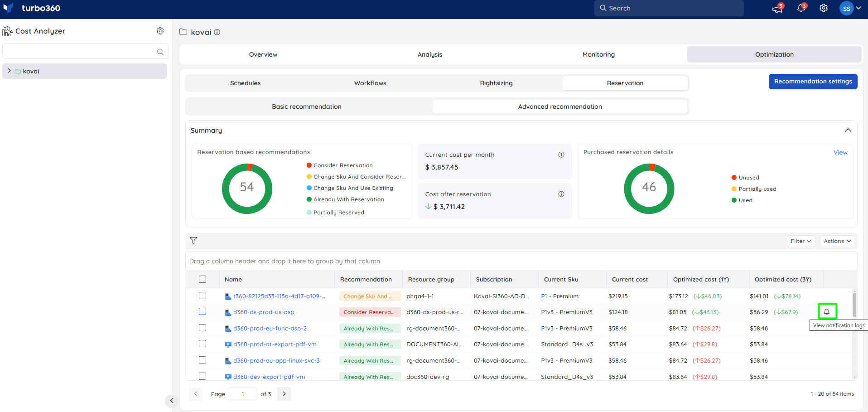
Task: Go to previous page arrow
Action: pyautogui.click(x=195, y=394)
